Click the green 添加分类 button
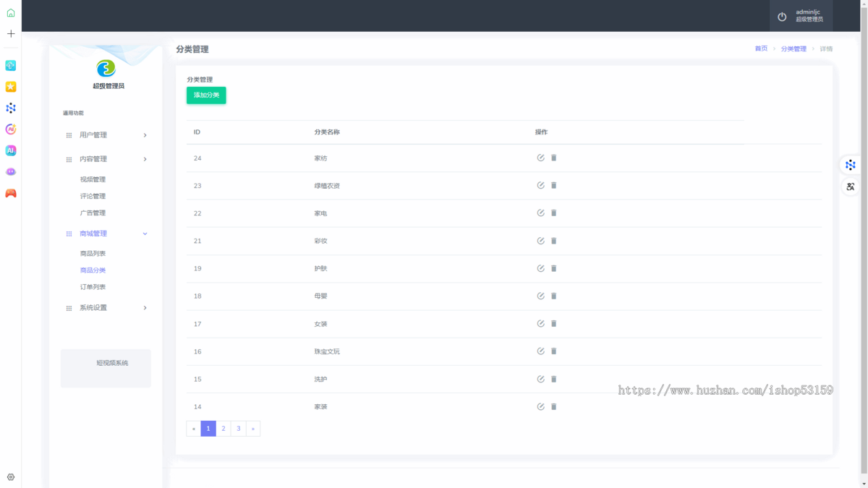Screen dimensions: 868x488 pyautogui.click(x=206, y=95)
